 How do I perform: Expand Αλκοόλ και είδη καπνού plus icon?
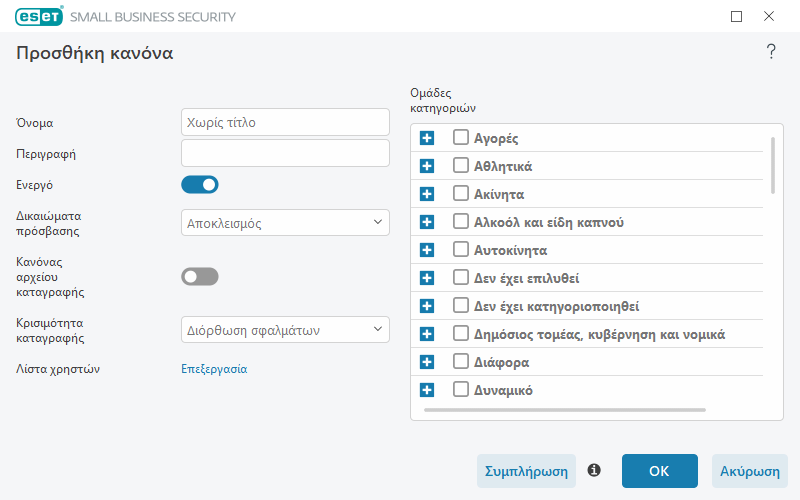[427, 222]
